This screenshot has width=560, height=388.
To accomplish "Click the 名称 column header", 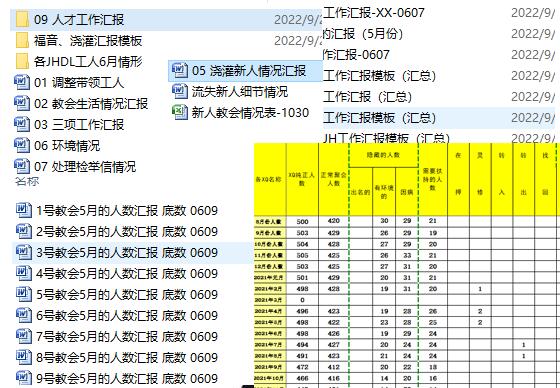I will pyautogui.click(x=27, y=181).
